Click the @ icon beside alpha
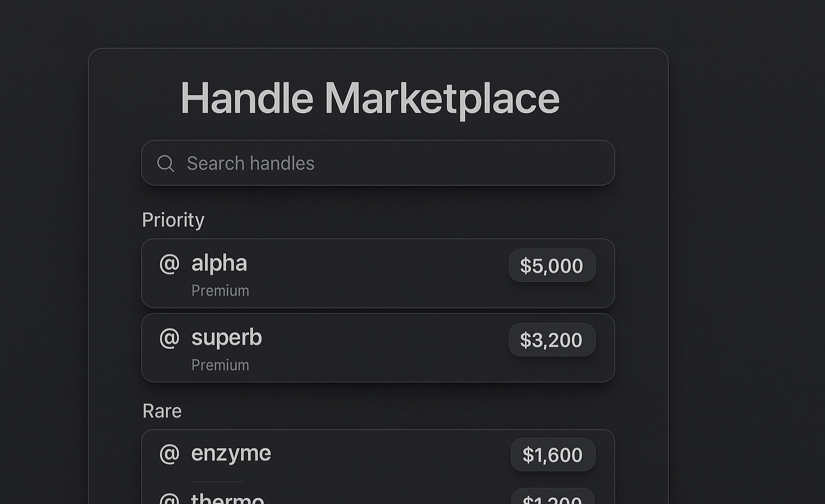The width and height of the screenshot is (825, 504). [169, 264]
